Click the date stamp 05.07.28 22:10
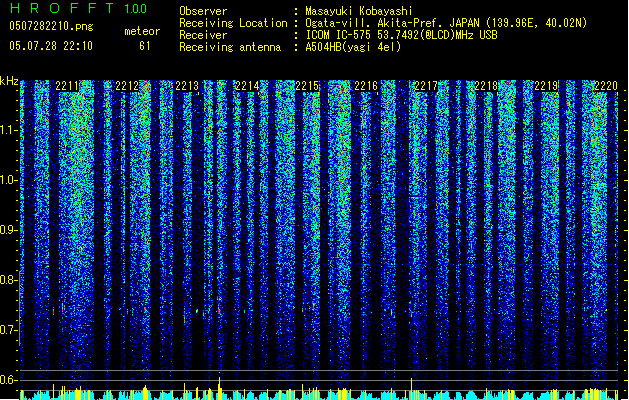 click(51, 46)
